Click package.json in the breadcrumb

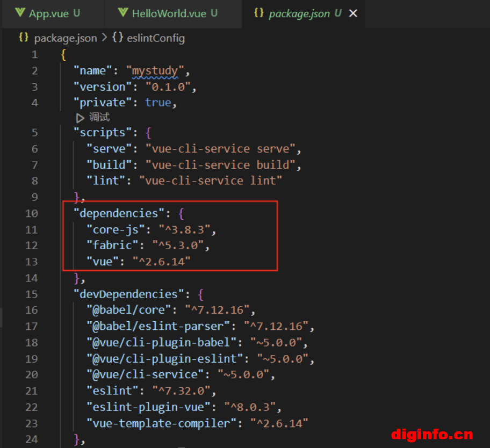(x=66, y=38)
